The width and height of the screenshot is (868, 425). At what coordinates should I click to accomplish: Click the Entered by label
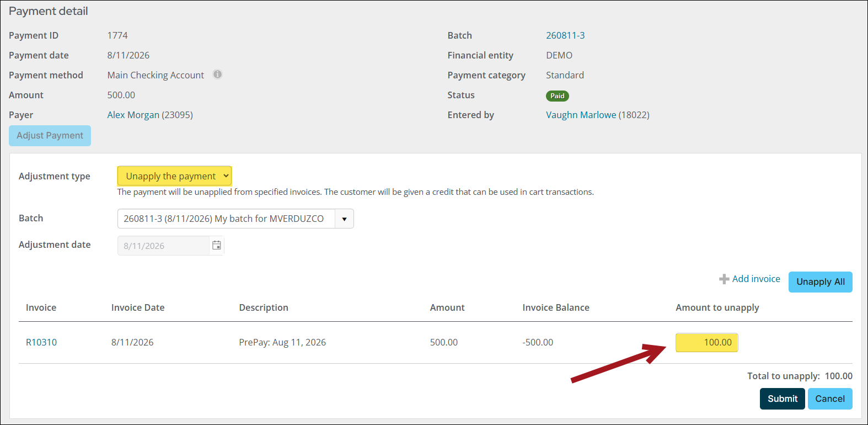471,115
